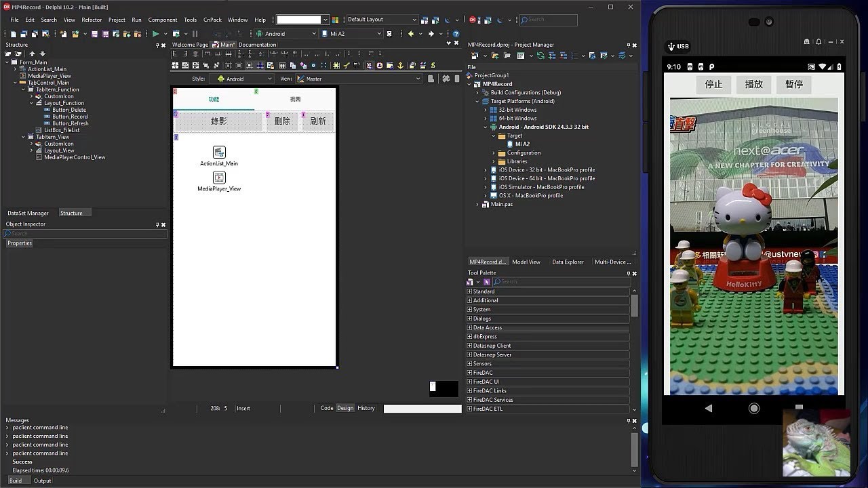Viewport: 868px width, 488px height.
Task: Open the DataSet Manager tab
Action: point(28,213)
